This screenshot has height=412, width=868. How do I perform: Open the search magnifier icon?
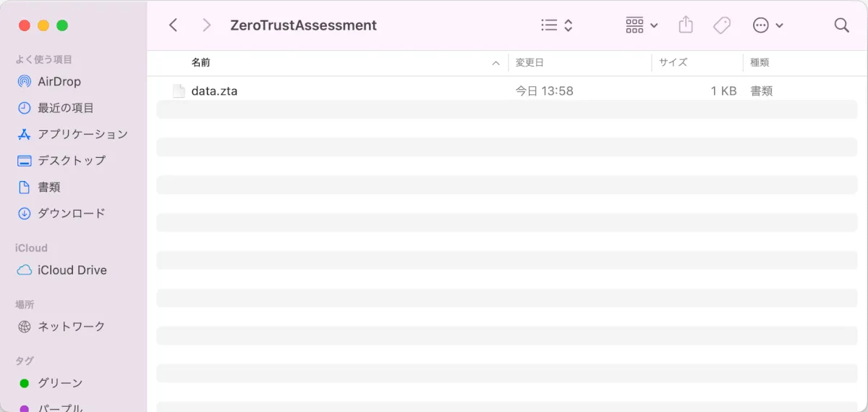pyautogui.click(x=841, y=25)
